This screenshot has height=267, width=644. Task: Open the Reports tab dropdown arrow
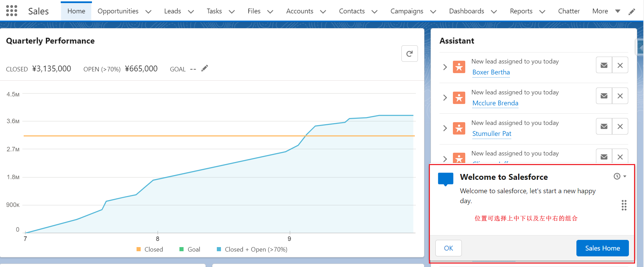pos(542,12)
